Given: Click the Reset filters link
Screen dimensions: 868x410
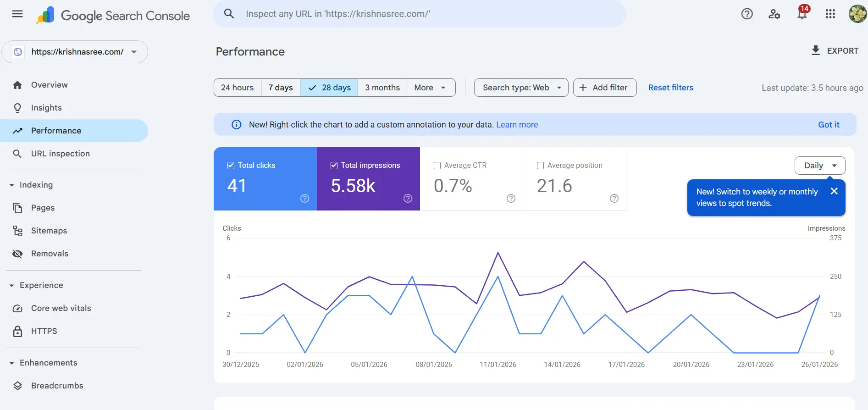Looking at the screenshot, I should 670,88.
